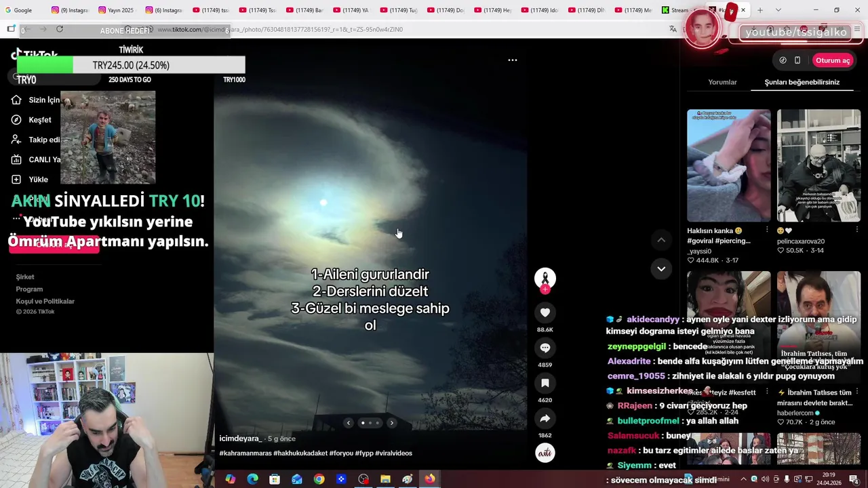Image resolution: width=868 pixels, height=488 pixels.
Task: Open the sound disc at the bottom
Action: pos(545,453)
